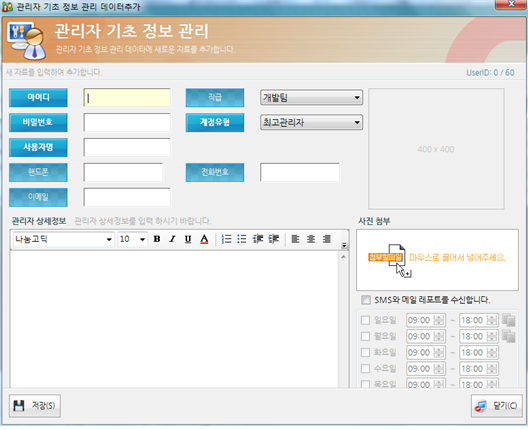The image size is (528, 430).
Task: Check the 월요일 checkbox
Action: pos(365,336)
